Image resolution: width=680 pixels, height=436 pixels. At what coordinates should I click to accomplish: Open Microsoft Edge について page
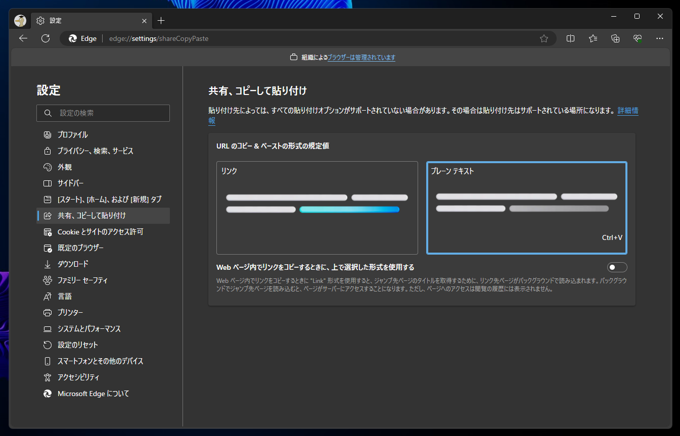(103, 394)
